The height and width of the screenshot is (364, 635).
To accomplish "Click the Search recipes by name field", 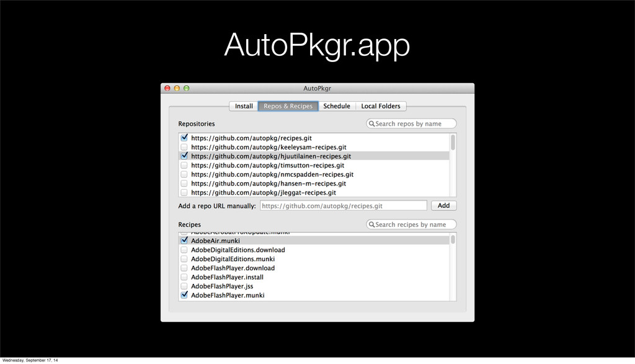I will click(411, 224).
